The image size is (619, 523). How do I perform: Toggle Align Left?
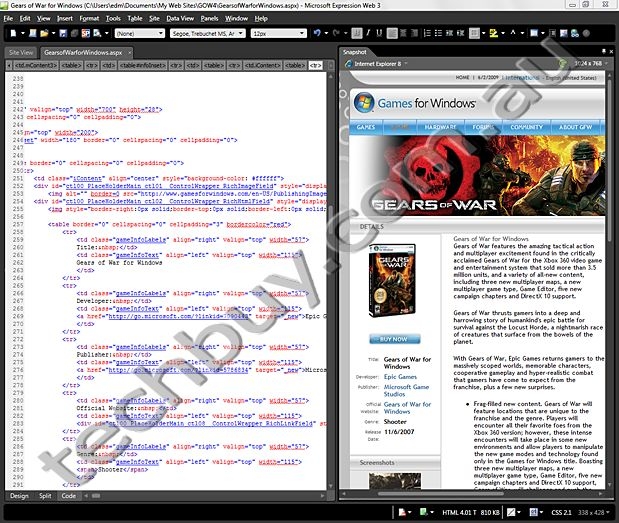(x=392, y=34)
